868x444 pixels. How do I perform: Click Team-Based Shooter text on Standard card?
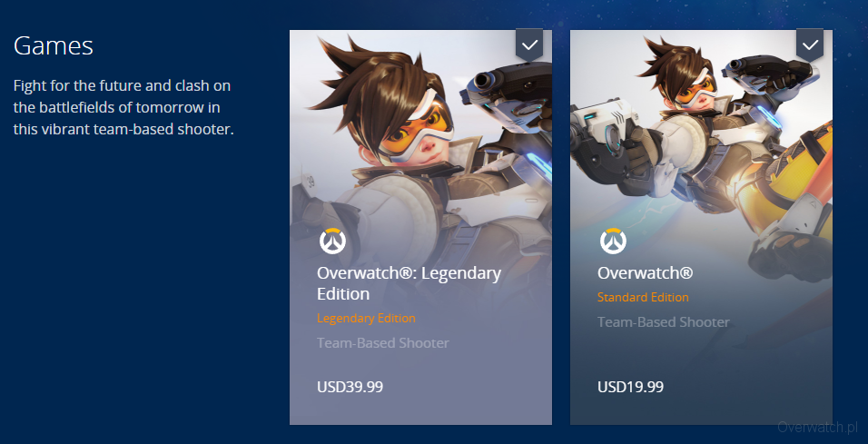click(664, 321)
